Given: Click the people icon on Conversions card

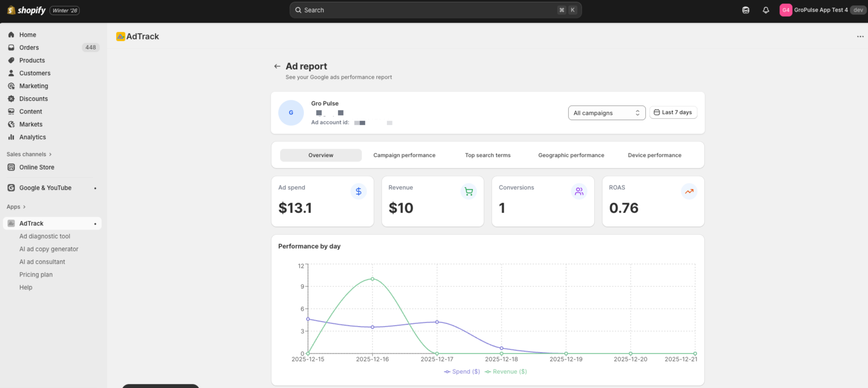Looking at the screenshot, I should (x=579, y=192).
